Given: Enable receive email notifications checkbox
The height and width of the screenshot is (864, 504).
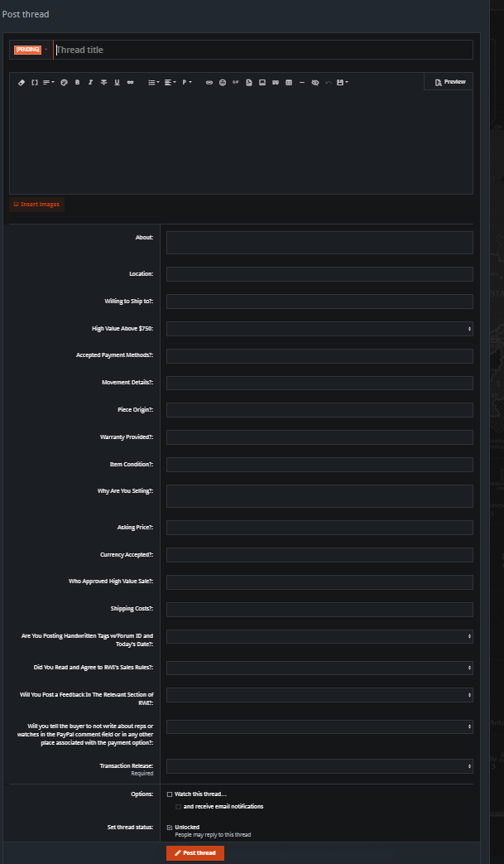Looking at the screenshot, I should click(178, 806).
